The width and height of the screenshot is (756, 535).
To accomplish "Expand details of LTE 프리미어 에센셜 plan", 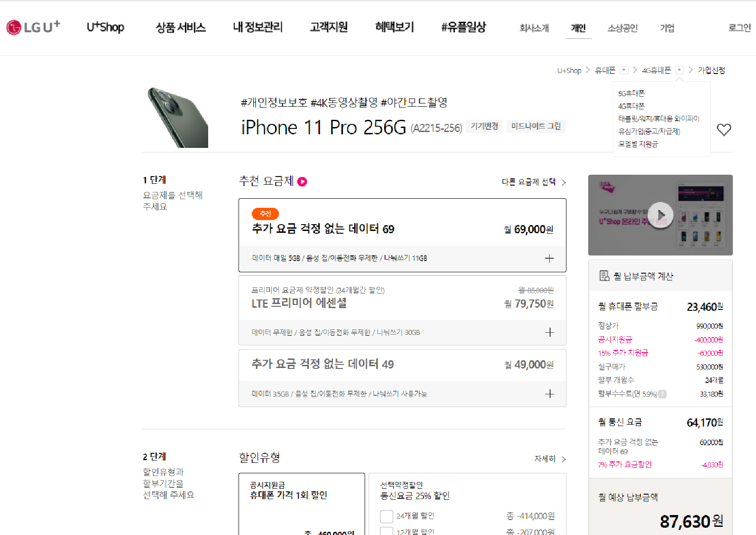I will point(549,332).
